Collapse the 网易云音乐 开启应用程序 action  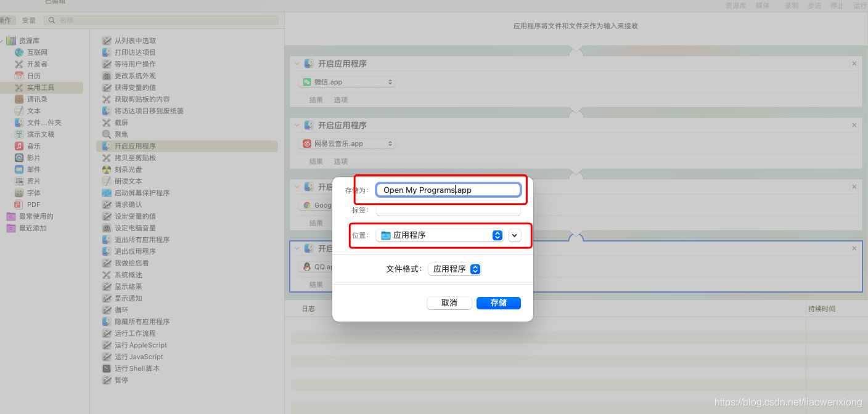pyautogui.click(x=297, y=125)
